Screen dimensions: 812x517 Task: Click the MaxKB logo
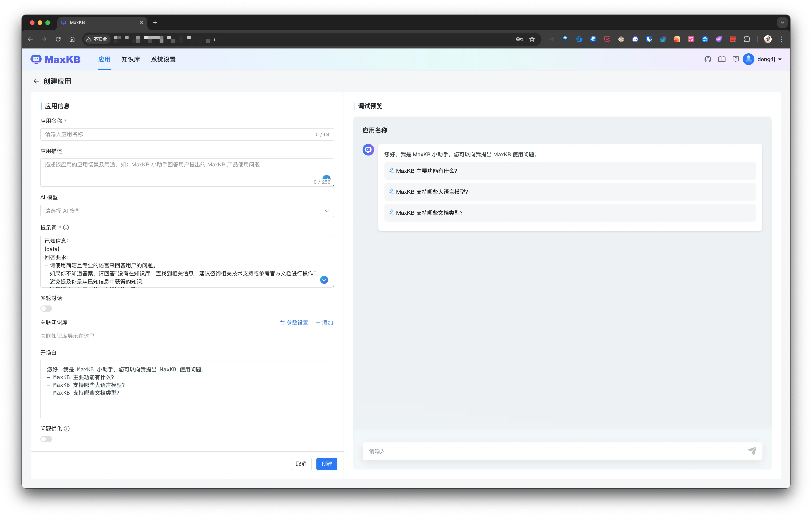point(56,59)
